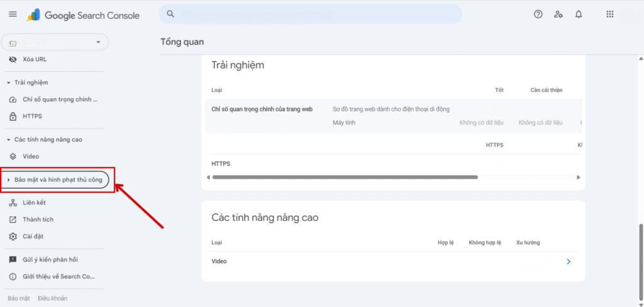Open the property selector dropdown
644x307 pixels.
coord(55,42)
